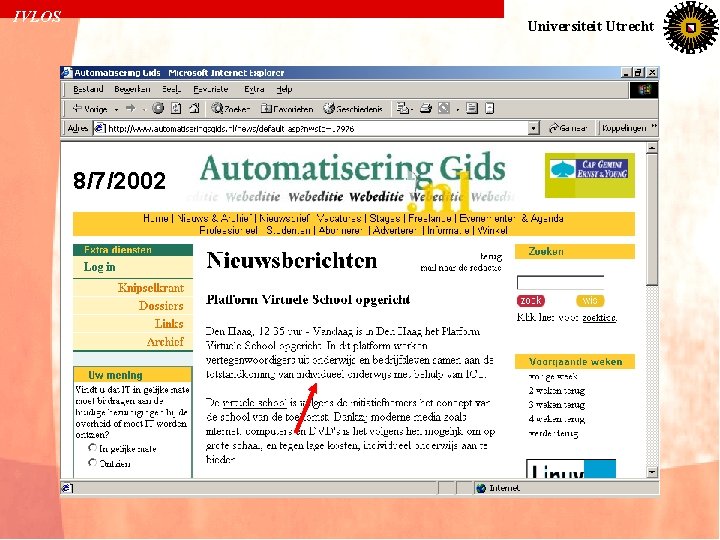Open 'Vacatures' in the navigation bar
Image resolution: width=720 pixels, height=540 pixels.
pyautogui.click(x=339, y=218)
